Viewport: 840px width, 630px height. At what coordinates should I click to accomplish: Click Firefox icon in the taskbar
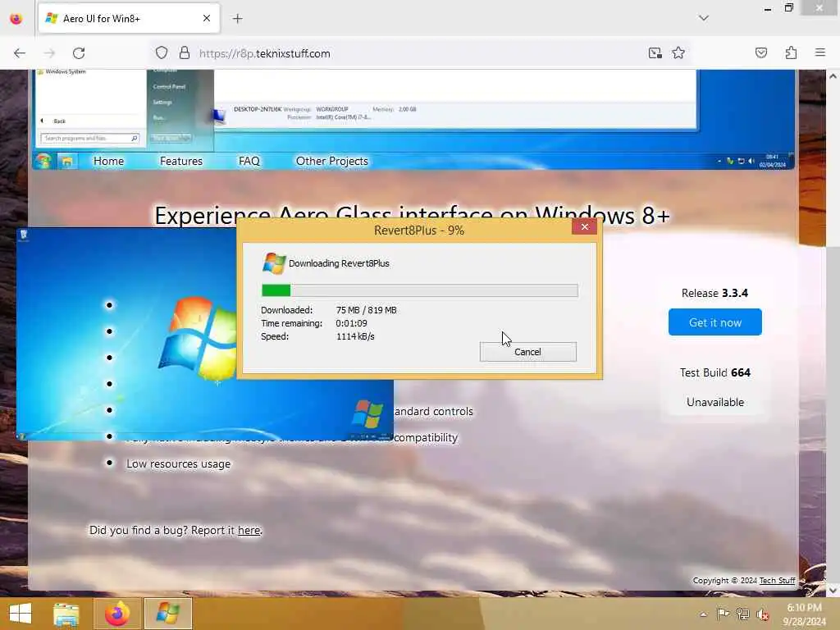[x=117, y=614]
